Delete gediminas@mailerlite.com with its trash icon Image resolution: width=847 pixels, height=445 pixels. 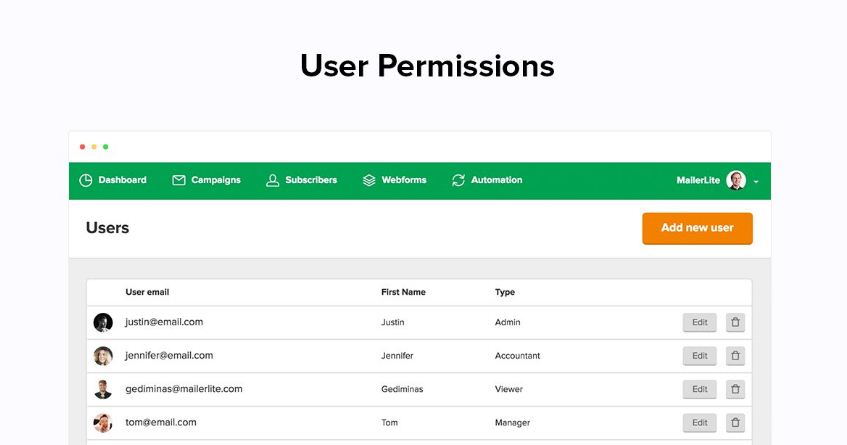[735, 389]
